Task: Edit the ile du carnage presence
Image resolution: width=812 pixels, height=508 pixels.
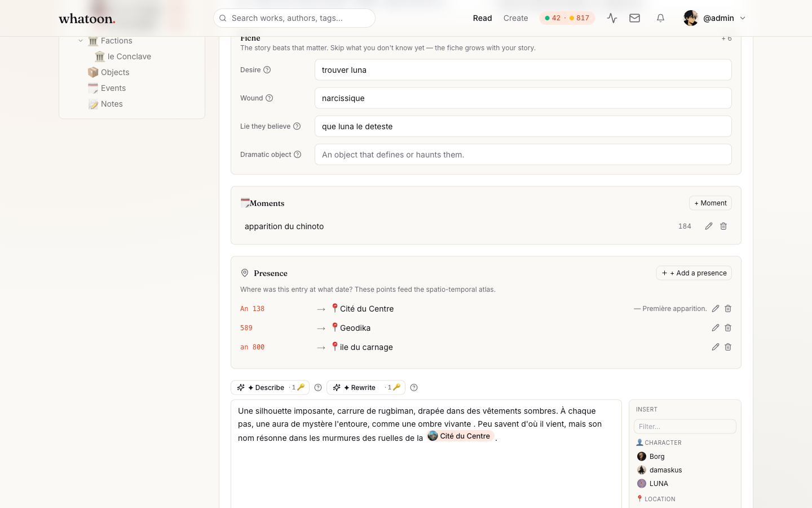Action: point(716,347)
